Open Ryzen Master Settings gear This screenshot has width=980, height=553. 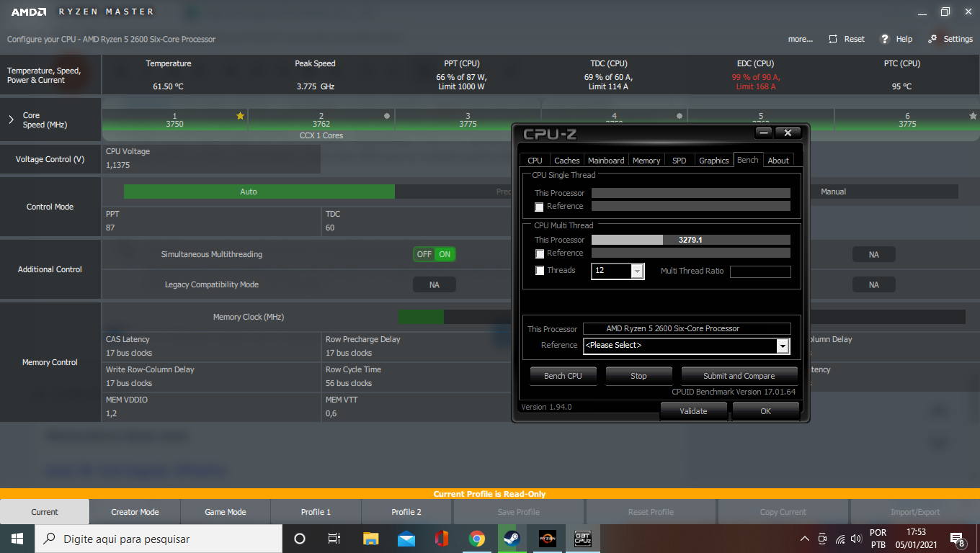click(x=932, y=39)
